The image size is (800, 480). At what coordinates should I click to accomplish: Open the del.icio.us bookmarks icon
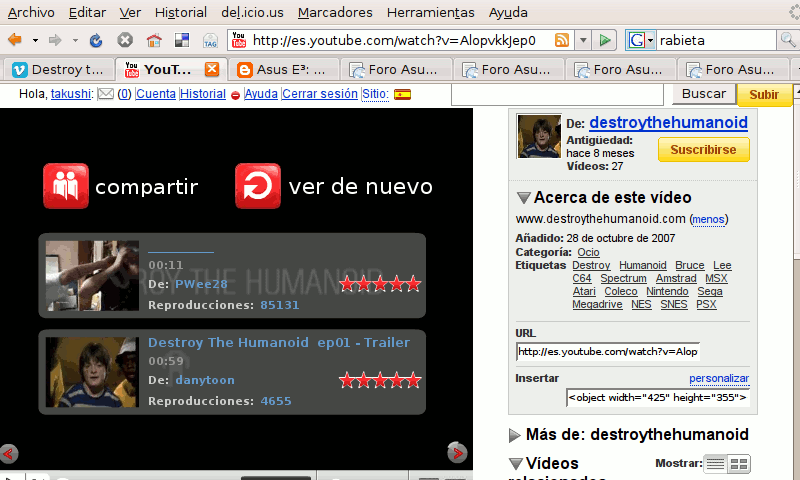182,40
